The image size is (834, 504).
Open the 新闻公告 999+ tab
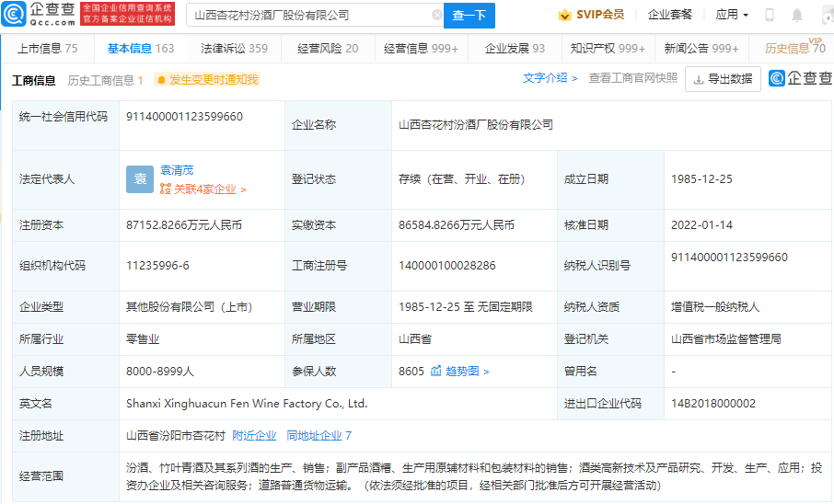701,49
